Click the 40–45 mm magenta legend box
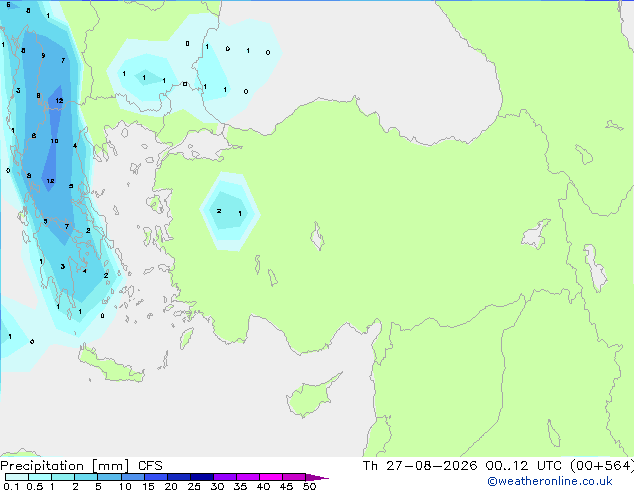Viewport: 634px width, 490px height. click(271, 477)
